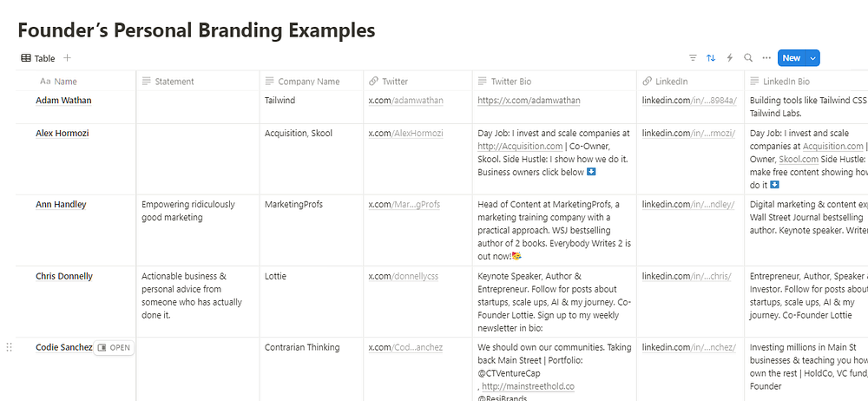Open the filter icon in toolbar
The image size is (868, 401).
point(693,58)
